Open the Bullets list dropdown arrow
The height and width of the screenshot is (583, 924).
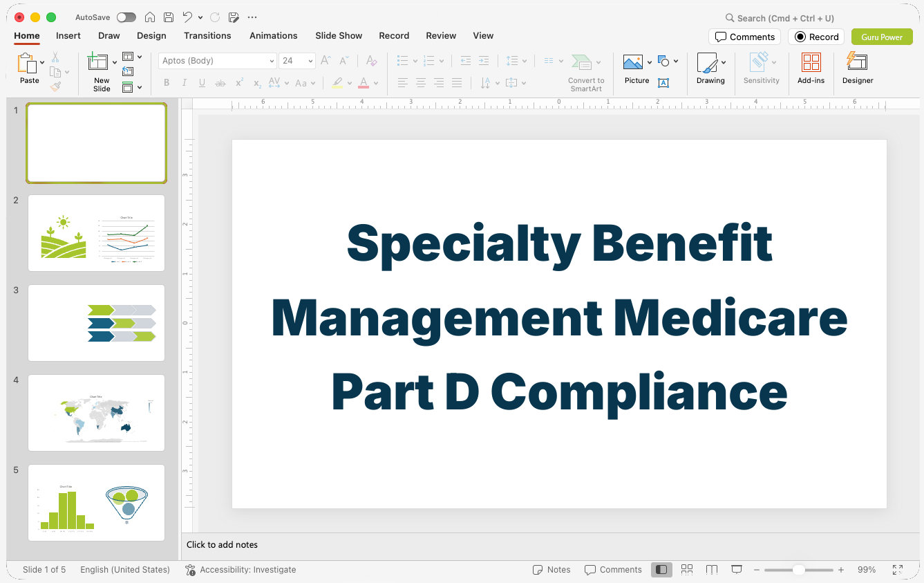coord(415,61)
